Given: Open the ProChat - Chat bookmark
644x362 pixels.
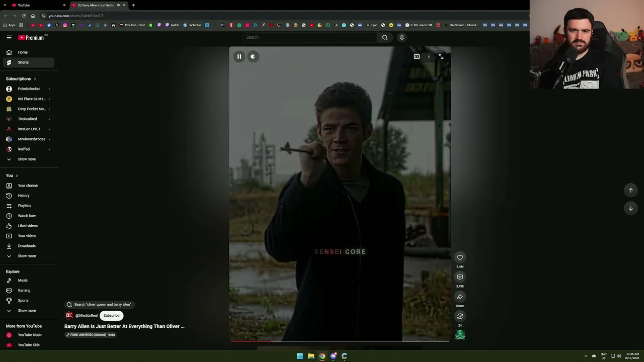Looking at the screenshot, I should coord(132,25).
